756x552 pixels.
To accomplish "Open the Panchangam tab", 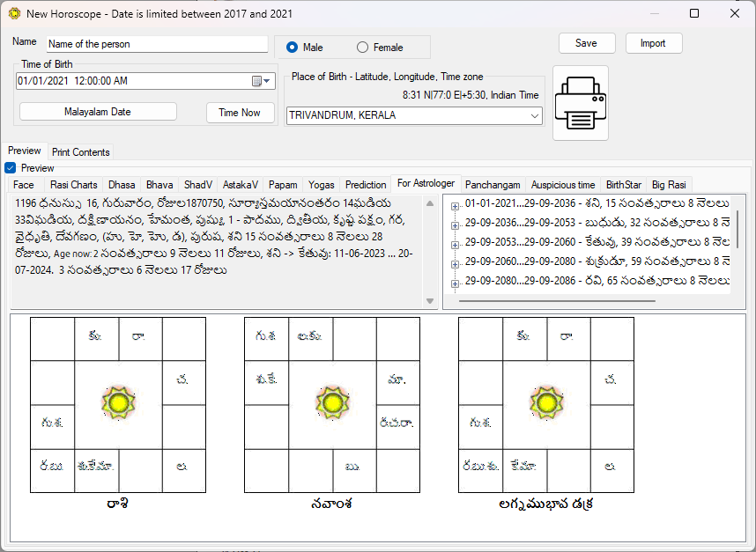I will (493, 185).
